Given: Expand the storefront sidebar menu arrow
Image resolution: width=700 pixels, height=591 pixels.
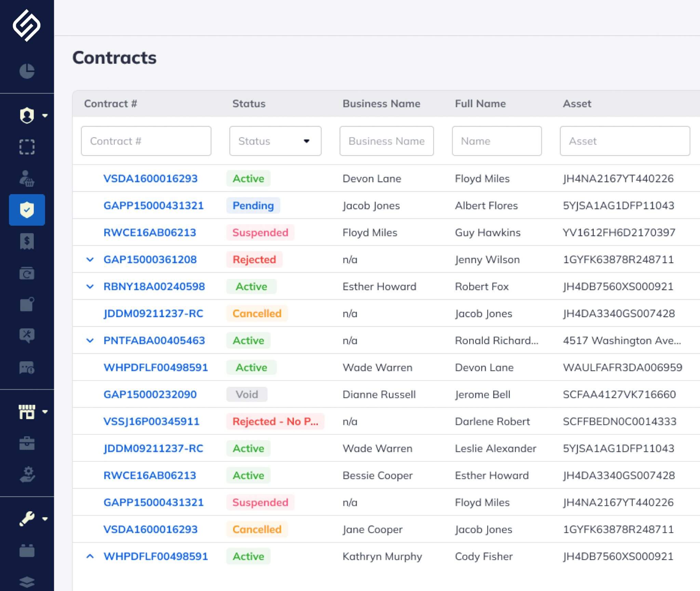Looking at the screenshot, I should coord(45,412).
